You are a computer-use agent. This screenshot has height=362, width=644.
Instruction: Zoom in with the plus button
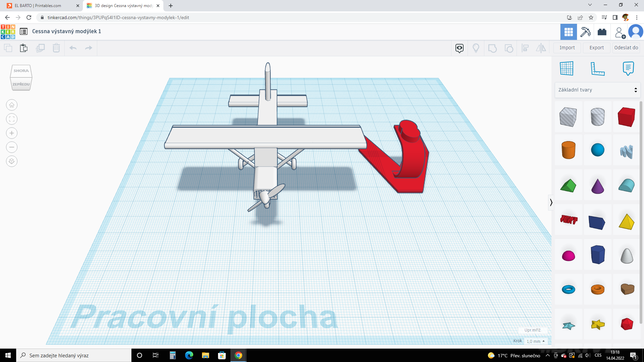[12, 133]
